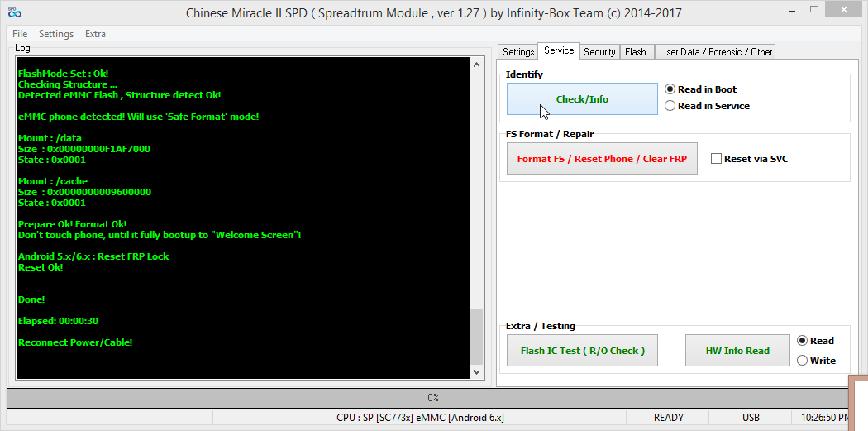The height and width of the screenshot is (431, 868).
Task: Click the Infinity-Box app icon in title bar
Action: pos(14,12)
